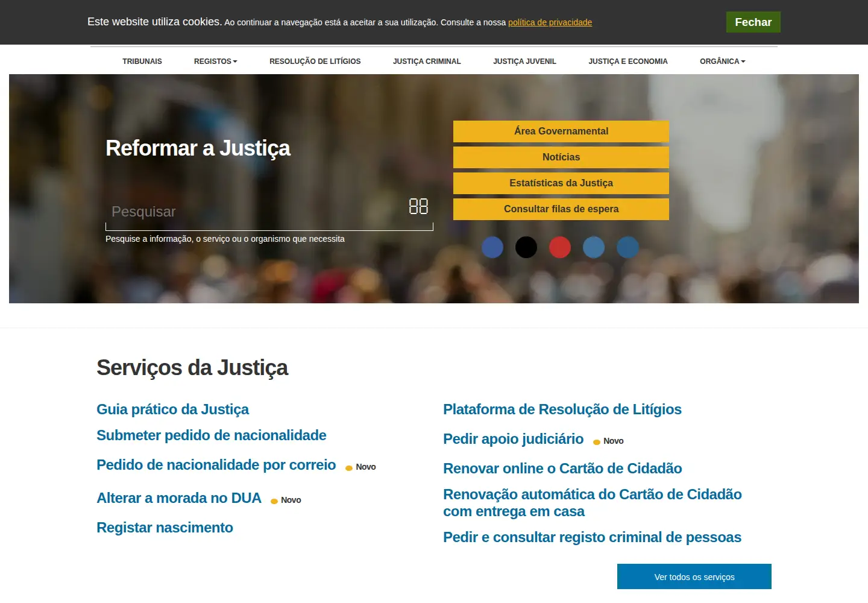Click the Notícias yellow button
868x603 pixels.
[x=561, y=157]
